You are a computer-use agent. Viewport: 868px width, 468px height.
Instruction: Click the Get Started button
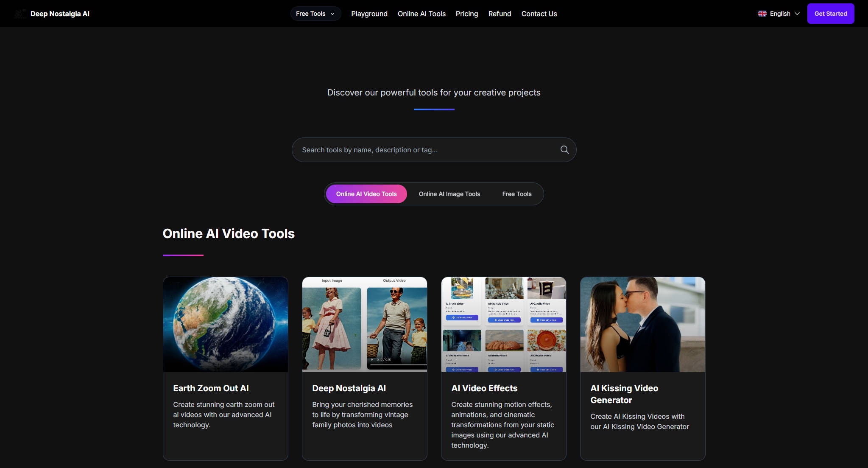pyautogui.click(x=831, y=14)
